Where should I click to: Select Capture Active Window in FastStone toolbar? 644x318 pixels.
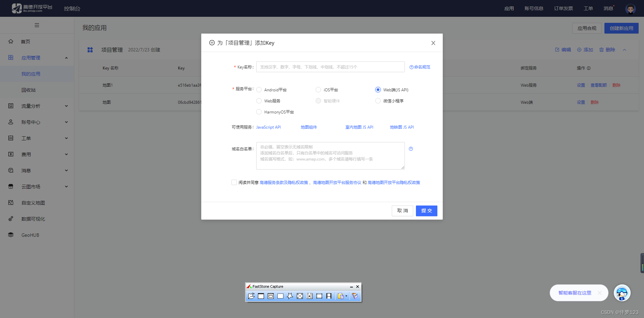(261, 296)
